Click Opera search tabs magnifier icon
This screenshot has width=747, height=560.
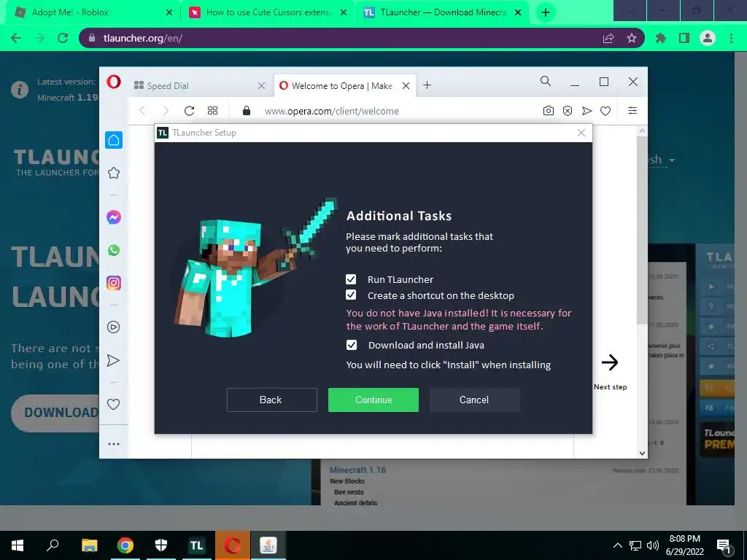pos(546,82)
